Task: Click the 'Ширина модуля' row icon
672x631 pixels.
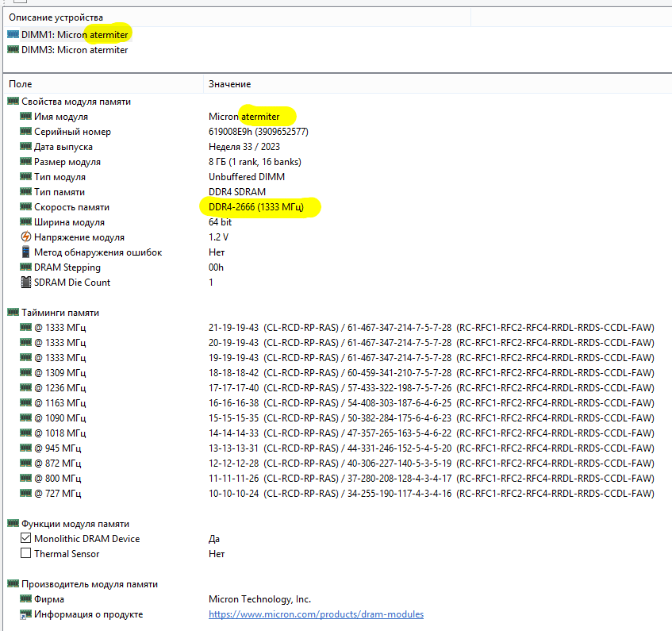Action: click(25, 221)
